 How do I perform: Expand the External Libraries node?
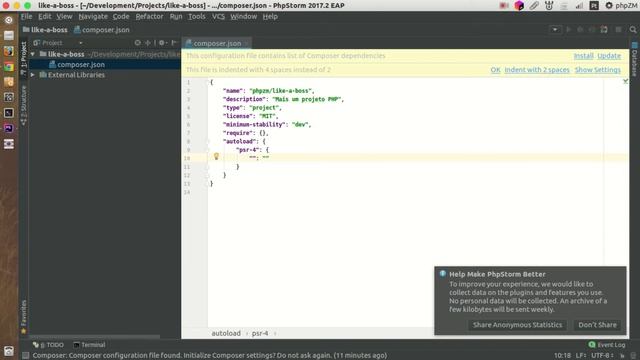pos(33,75)
